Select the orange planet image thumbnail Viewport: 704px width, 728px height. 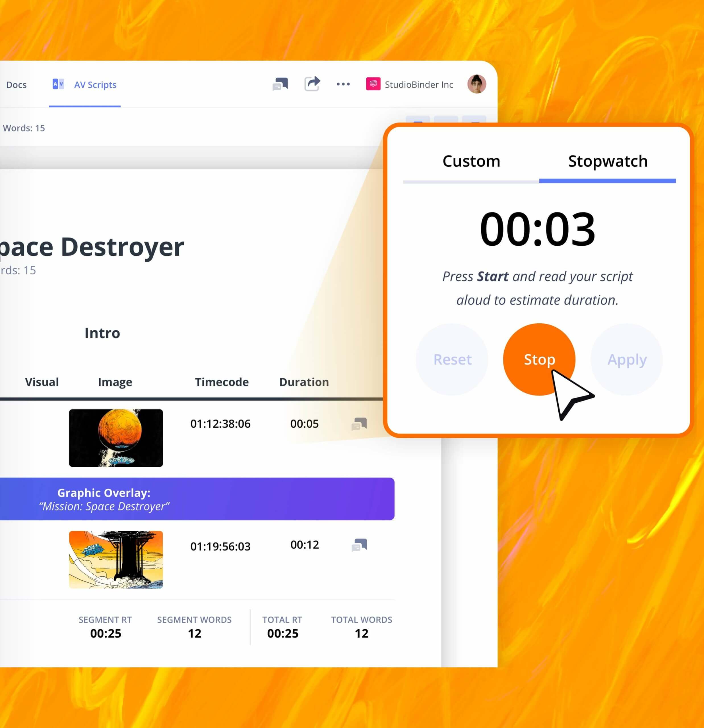point(115,438)
